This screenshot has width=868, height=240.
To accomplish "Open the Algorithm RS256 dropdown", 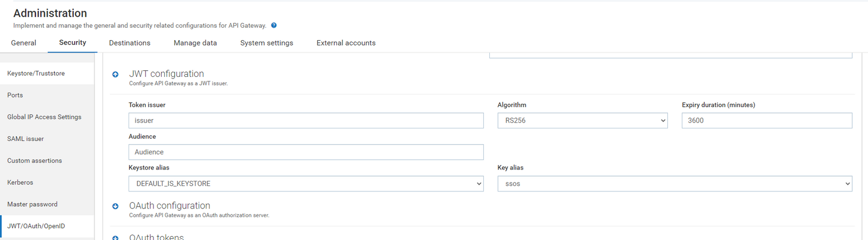I will [582, 121].
